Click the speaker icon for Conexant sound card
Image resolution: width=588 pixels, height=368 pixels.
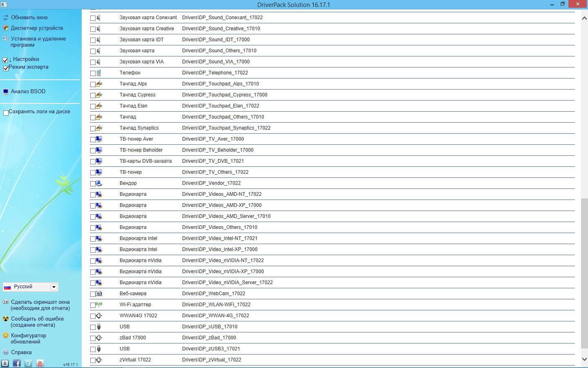point(99,18)
